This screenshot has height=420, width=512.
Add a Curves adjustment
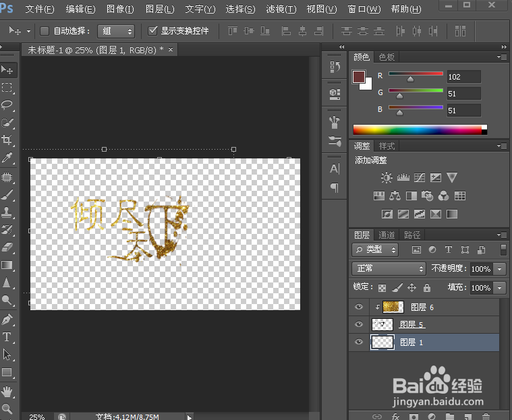pos(420,177)
